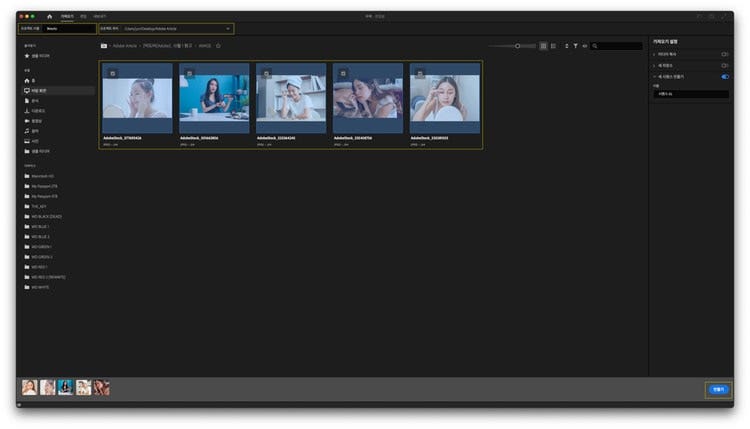Deselect clip AdobeStock_332364245 checkbox
This screenshot has height=429, width=750.
pyautogui.click(x=266, y=74)
